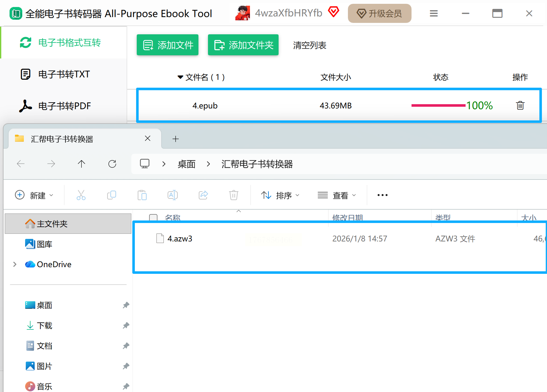Click the 清空列表 link

309,45
